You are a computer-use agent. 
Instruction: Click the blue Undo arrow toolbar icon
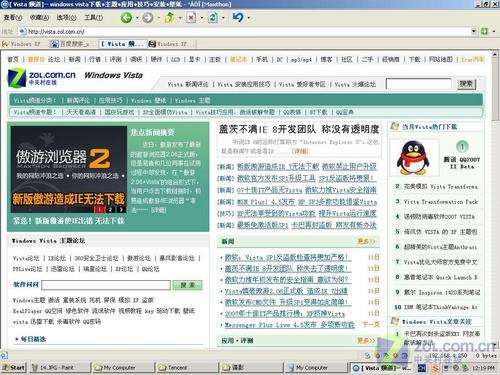coord(238,17)
